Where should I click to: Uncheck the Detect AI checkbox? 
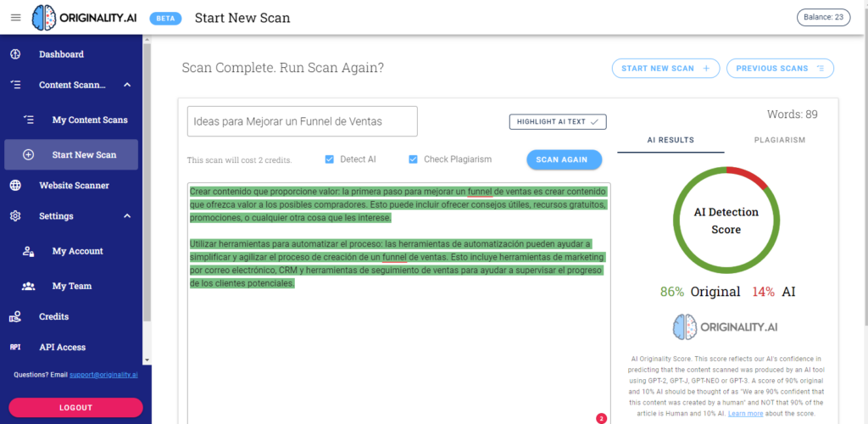(x=329, y=159)
